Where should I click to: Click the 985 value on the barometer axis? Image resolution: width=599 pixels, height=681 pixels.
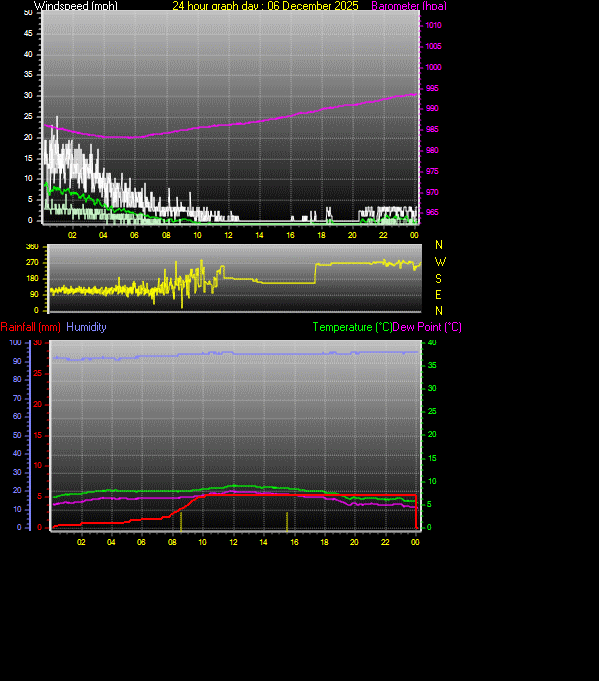[432, 129]
